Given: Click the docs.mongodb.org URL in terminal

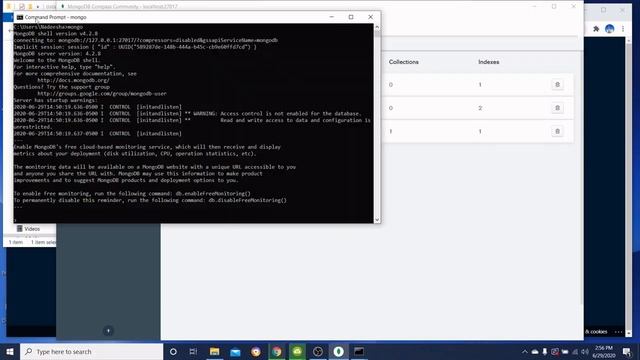Looking at the screenshot, I should [x=73, y=80].
